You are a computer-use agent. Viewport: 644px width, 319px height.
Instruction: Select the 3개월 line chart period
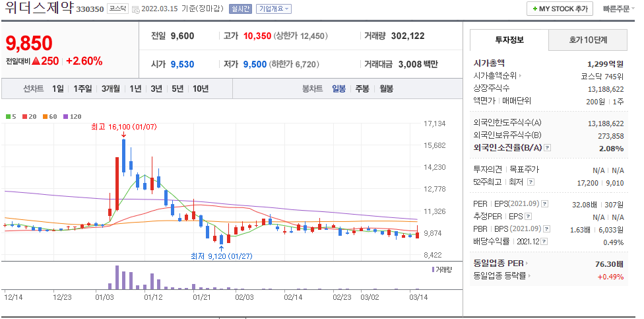(x=111, y=89)
